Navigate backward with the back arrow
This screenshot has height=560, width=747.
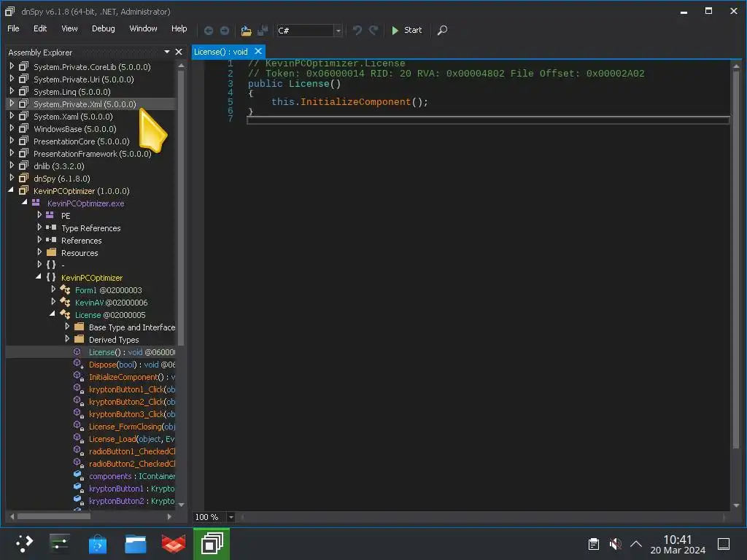209,31
